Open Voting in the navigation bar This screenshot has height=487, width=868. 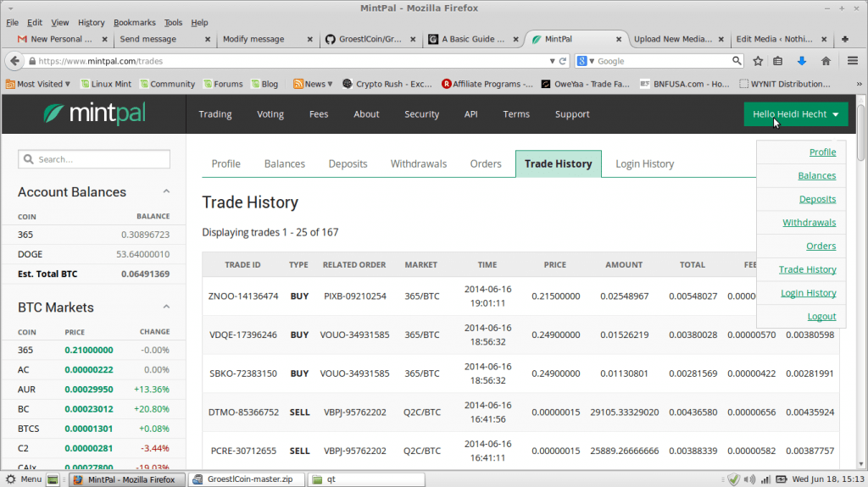pos(270,114)
